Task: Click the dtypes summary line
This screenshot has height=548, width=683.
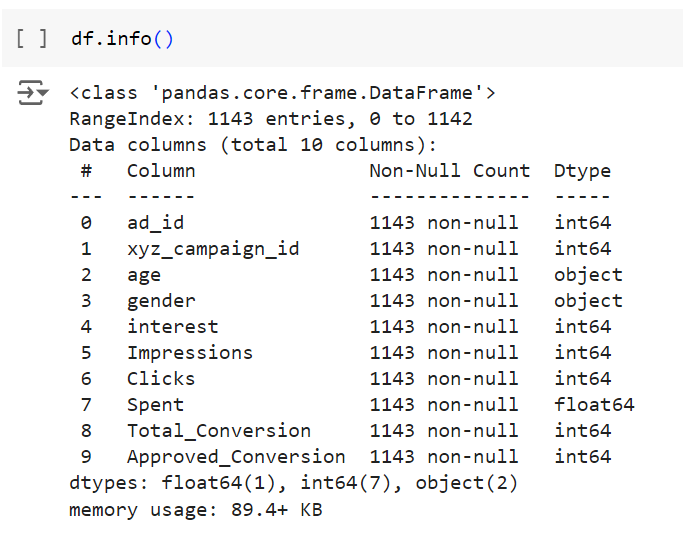Action: tap(293, 483)
